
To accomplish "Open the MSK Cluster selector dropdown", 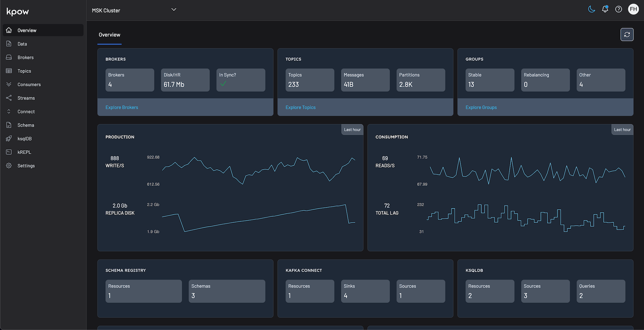I will [134, 10].
